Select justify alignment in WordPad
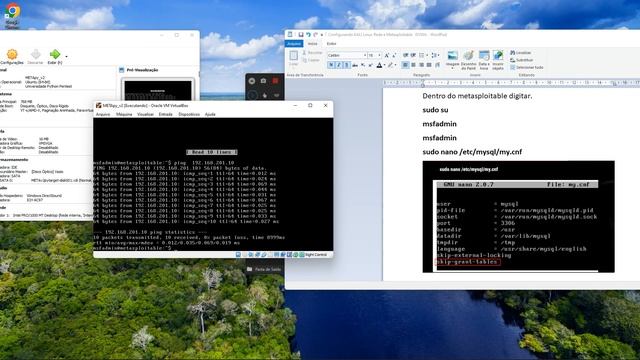This screenshot has width=640, height=360. 429,65
